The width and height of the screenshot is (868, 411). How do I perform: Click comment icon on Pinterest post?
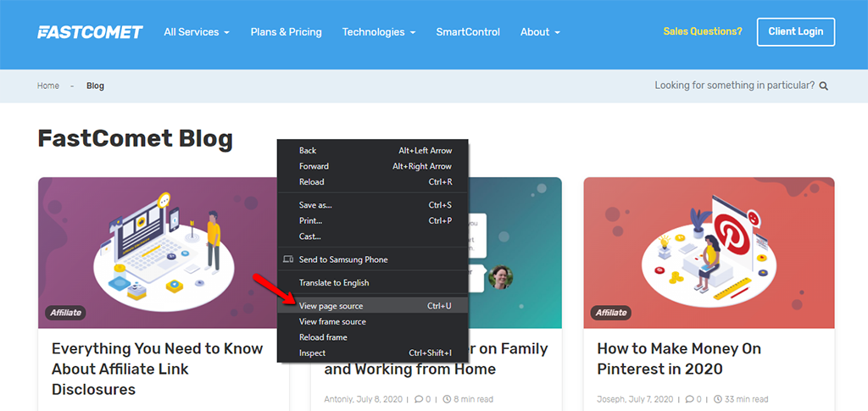click(689, 399)
